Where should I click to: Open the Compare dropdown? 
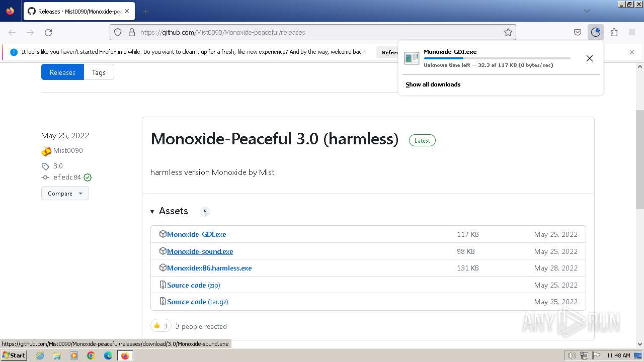tap(65, 193)
